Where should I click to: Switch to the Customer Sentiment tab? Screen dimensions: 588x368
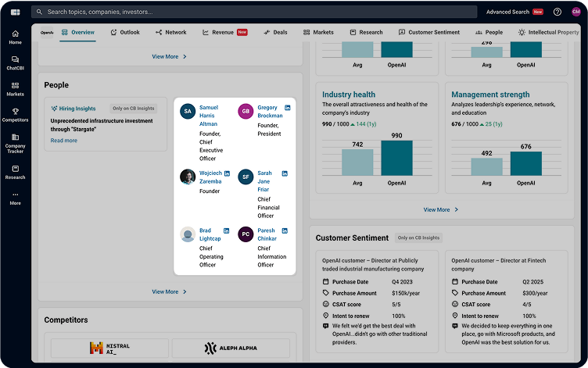click(x=429, y=32)
